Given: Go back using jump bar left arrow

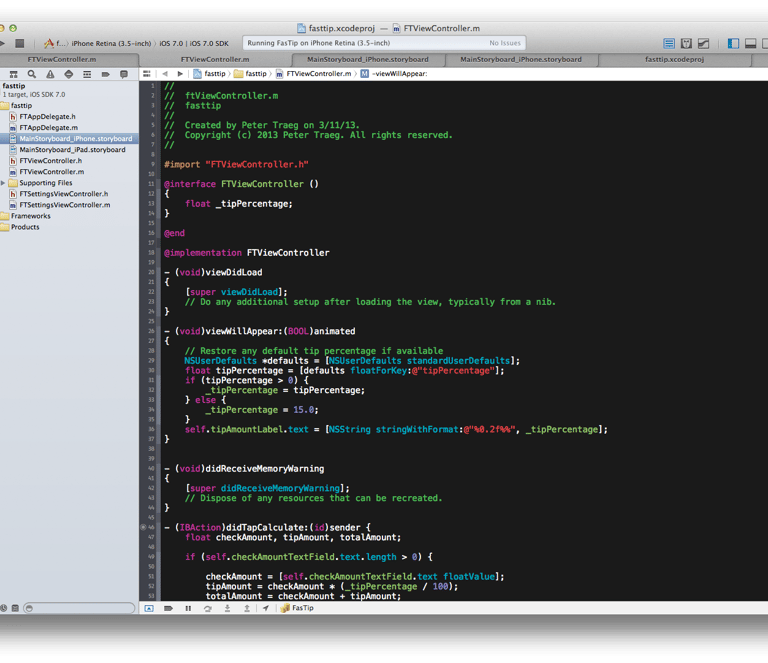Looking at the screenshot, I should point(165,74).
